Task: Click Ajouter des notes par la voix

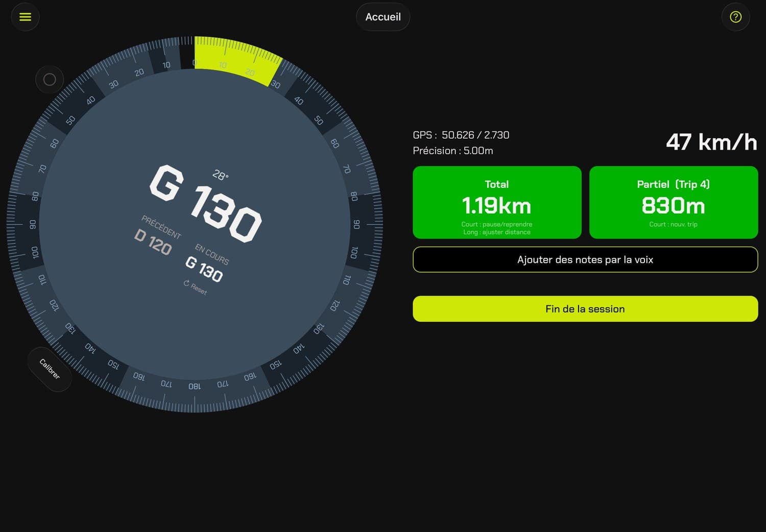Action: [585, 259]
